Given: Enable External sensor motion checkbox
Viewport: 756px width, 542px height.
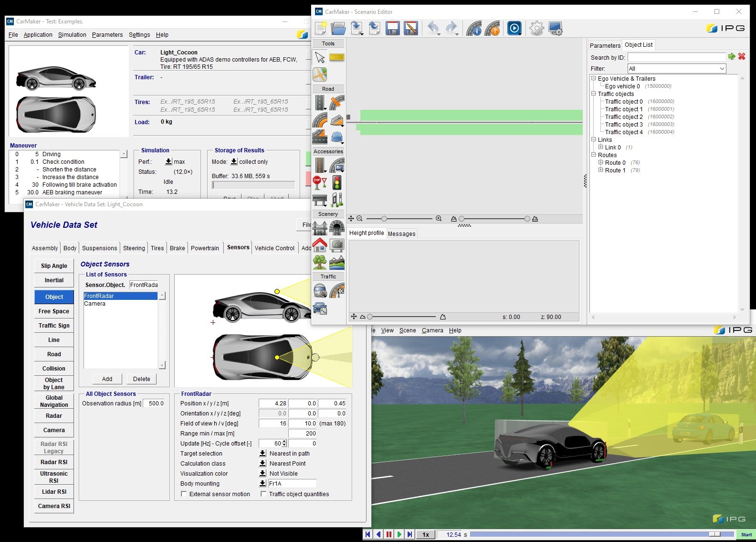Looking at the screenshot, I should pos(184,494).
